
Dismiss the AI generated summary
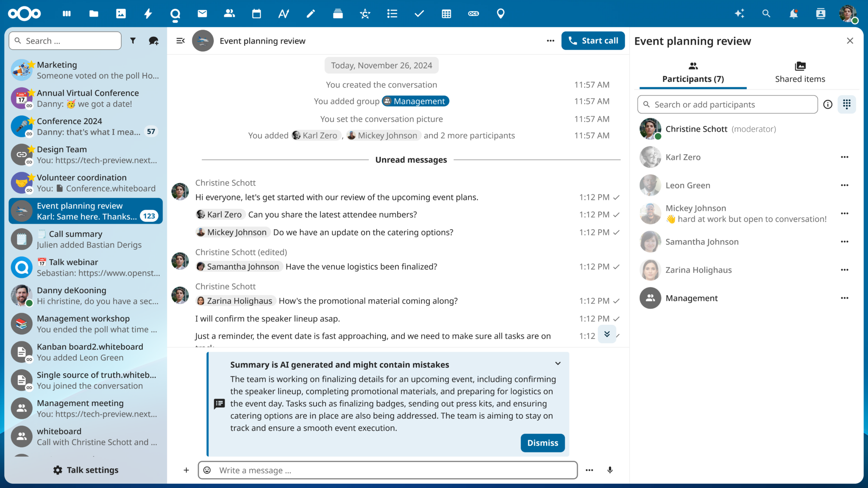tap(542, 443)
